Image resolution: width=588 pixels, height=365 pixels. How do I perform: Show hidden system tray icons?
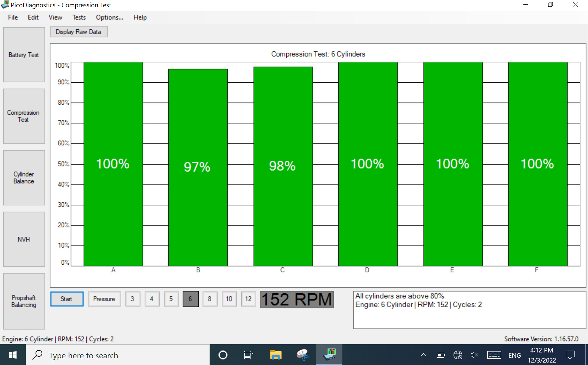[x=424, y=355]
